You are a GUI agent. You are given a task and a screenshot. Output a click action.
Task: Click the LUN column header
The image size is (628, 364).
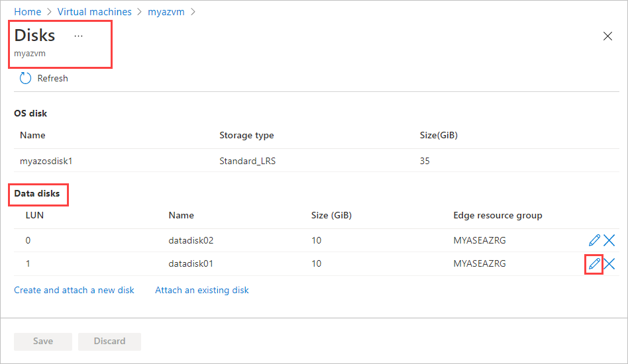[35, 215]
